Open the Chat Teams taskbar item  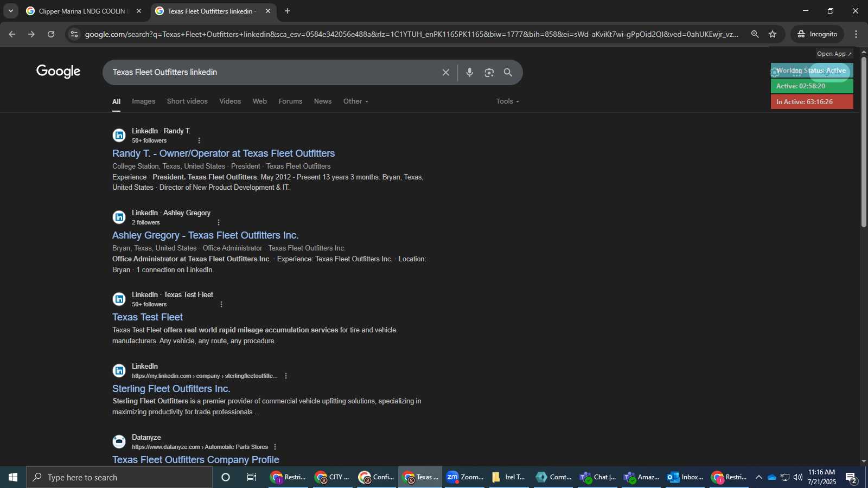(597, 477)
